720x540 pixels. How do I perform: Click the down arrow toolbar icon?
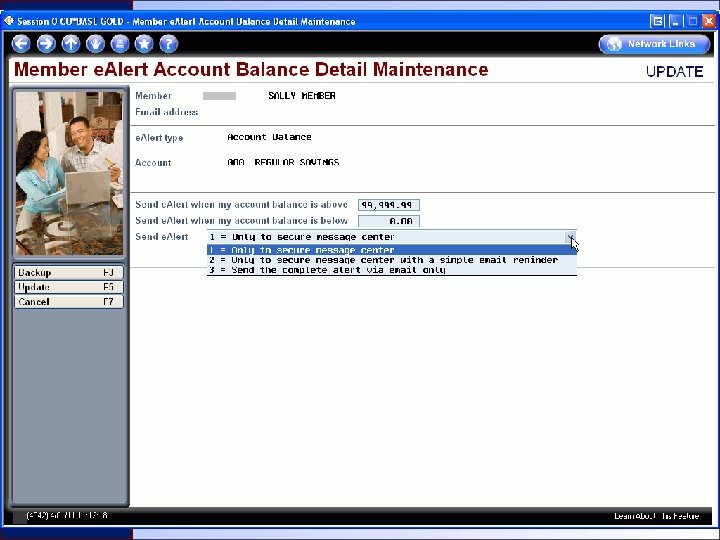pyautogui.click(x=95, y=44)
